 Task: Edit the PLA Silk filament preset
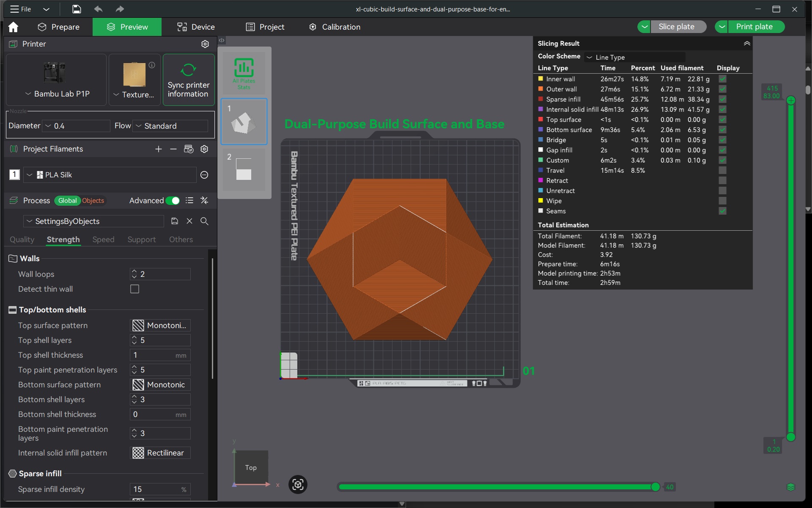204,175
